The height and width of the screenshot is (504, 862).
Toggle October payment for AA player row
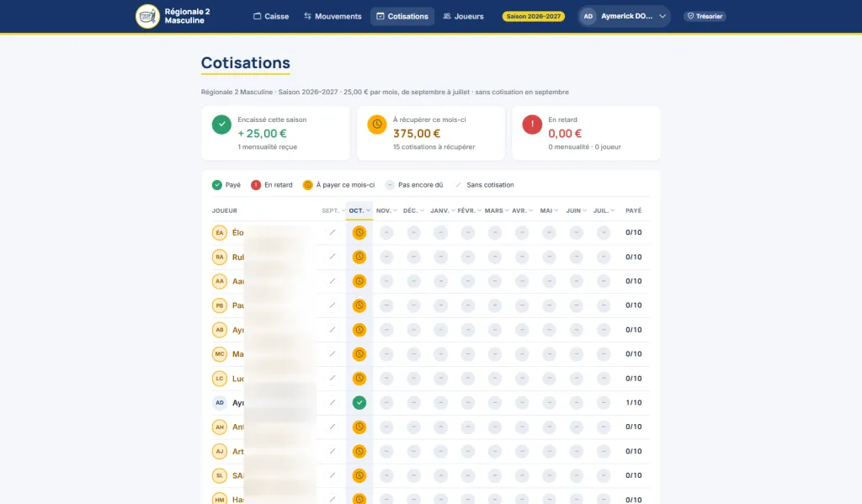[359, 281]
